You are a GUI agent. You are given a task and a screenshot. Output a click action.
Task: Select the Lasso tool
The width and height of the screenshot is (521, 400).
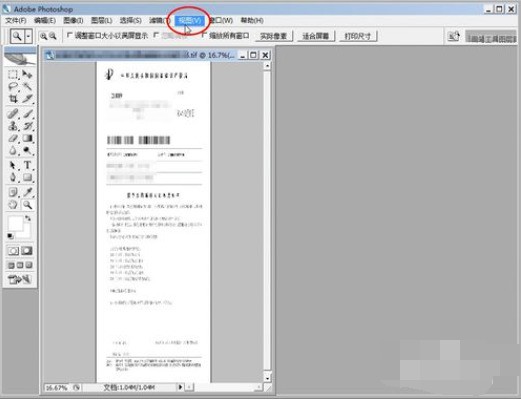point(13,87)
